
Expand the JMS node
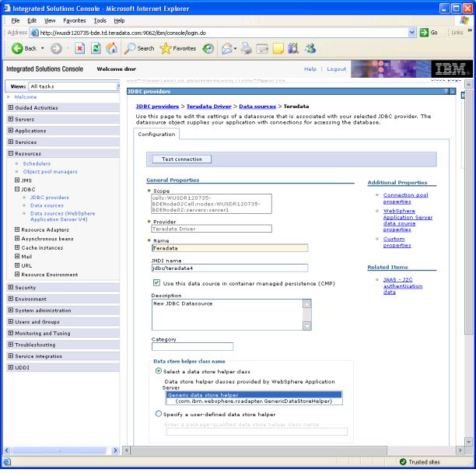(17, 180)
